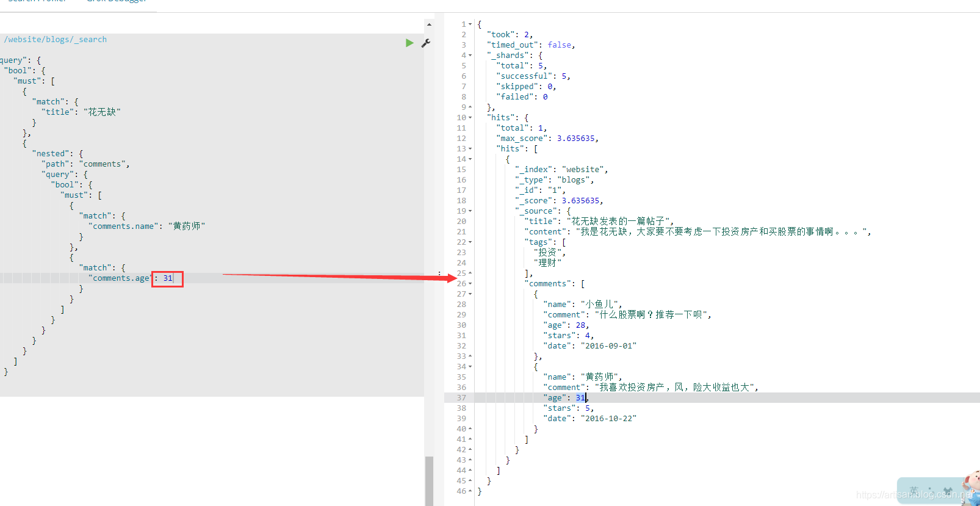Viewport: 980px width, 506px height.
Task: Toggle the IME 英 language mode
Action: (913, 491)
